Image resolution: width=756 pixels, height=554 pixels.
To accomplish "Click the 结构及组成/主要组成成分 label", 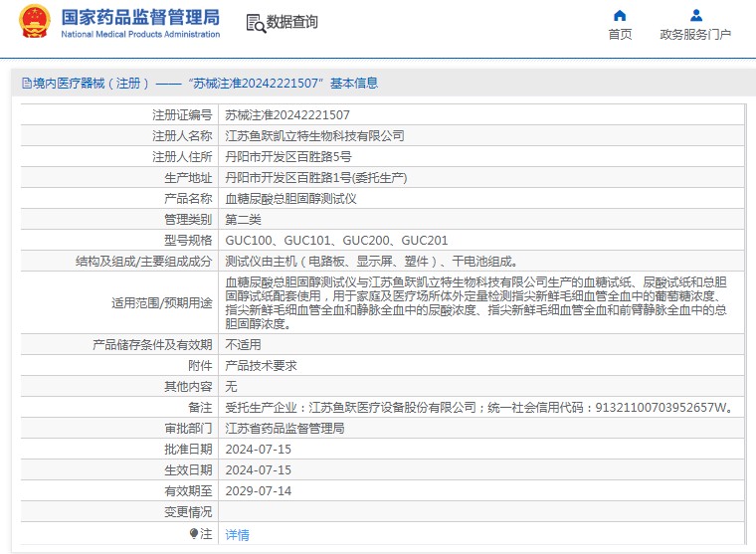I will [x=143, y=262].
